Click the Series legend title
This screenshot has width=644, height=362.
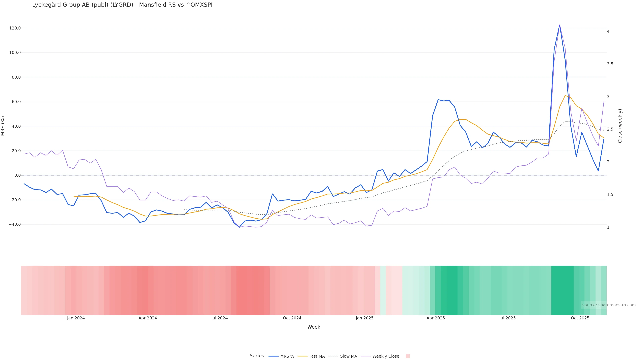click(x=257, y=356)
